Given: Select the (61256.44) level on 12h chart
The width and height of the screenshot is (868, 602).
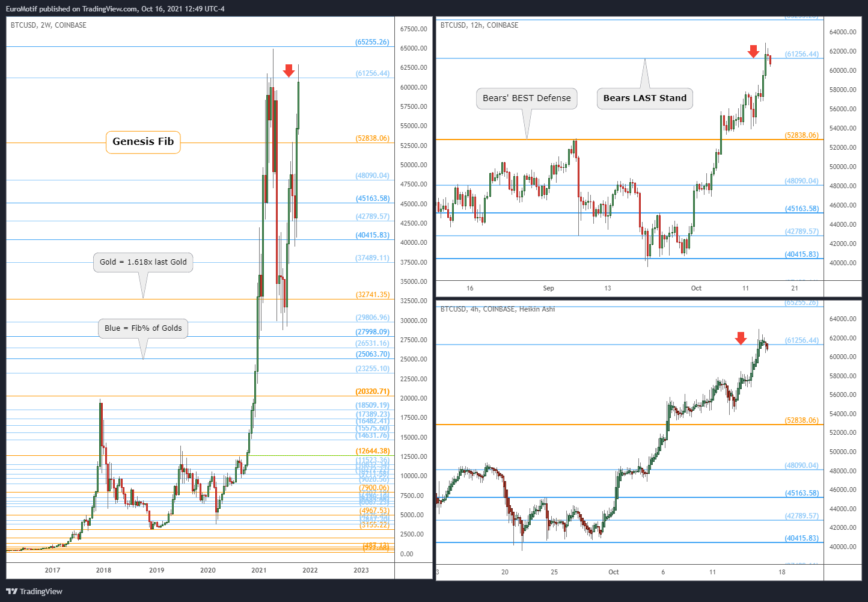Looking at the screenshot, I should click(x=802, y=54).
